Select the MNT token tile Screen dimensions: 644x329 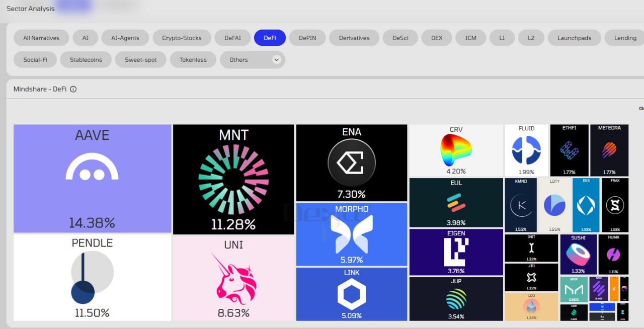coord(233,180)
